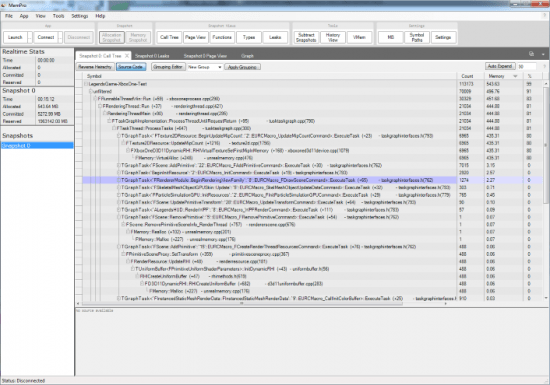Select Snapshot 0 in Snapshots list
This screenshot has width=550, height=385.
tap(37, 146)
